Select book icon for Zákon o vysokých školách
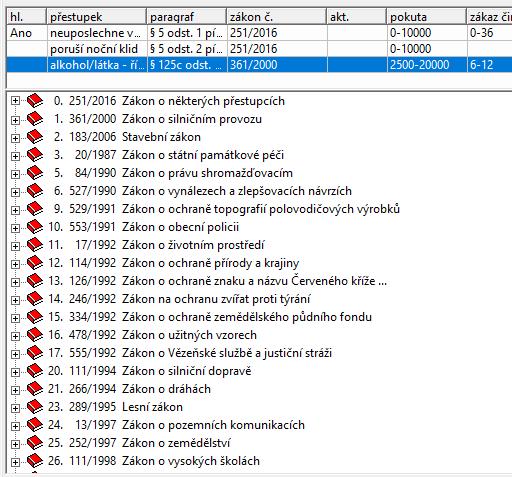This screenshot has width=512, height=477. click(x=35, y=461)
